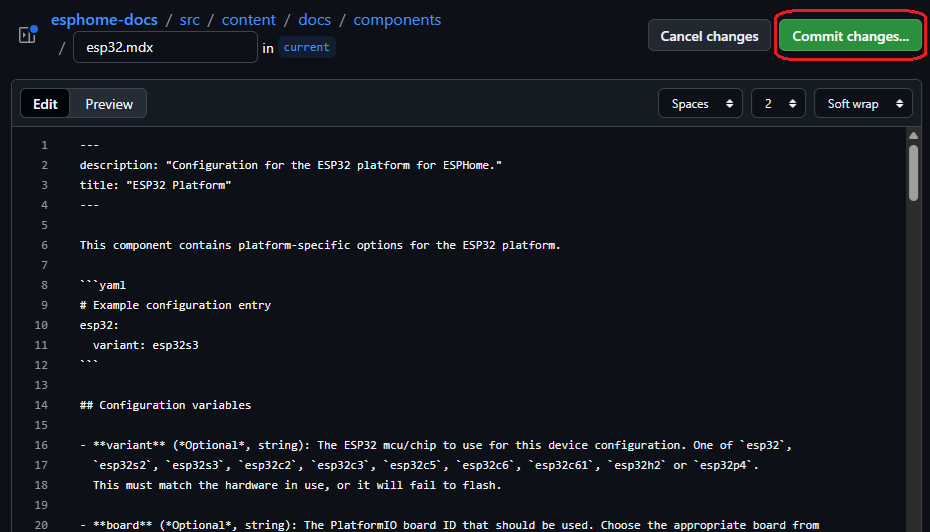Switch to the Preview tab
The height and width of the screenshot is (532, 930).
[109, 104]
